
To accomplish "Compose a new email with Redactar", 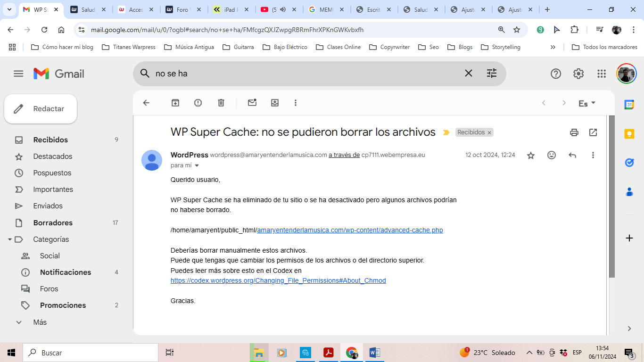I will 41,109.
